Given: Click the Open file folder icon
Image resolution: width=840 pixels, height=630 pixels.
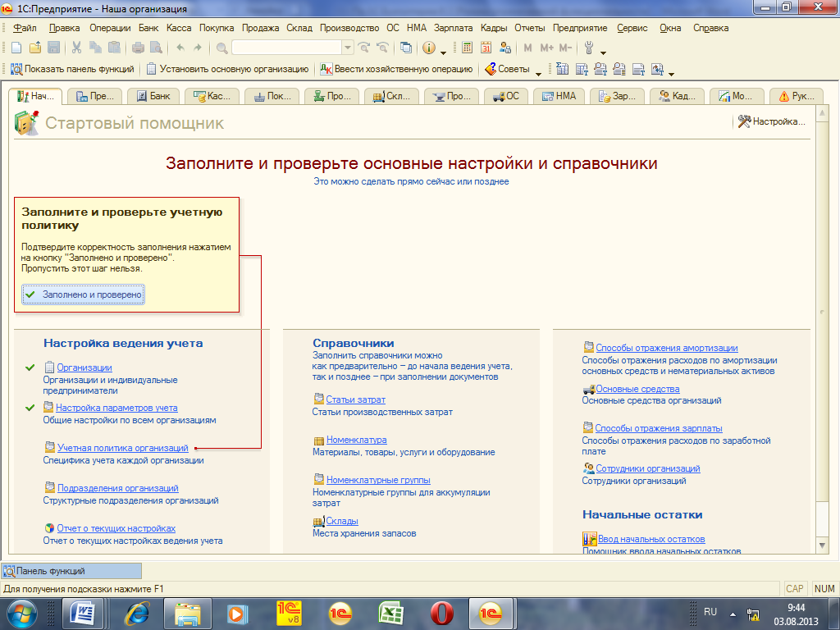Looking at the screenshot, I should click(35, 48).
